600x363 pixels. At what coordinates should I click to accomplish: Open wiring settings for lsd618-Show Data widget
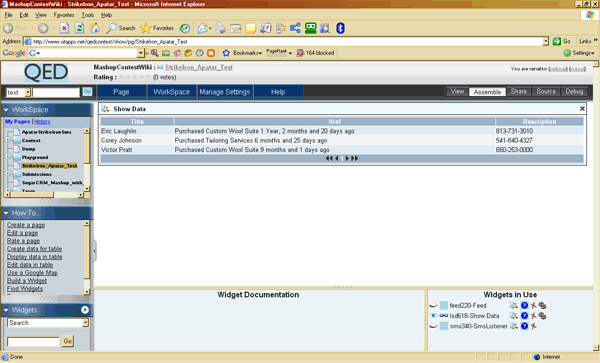(542, 316)
